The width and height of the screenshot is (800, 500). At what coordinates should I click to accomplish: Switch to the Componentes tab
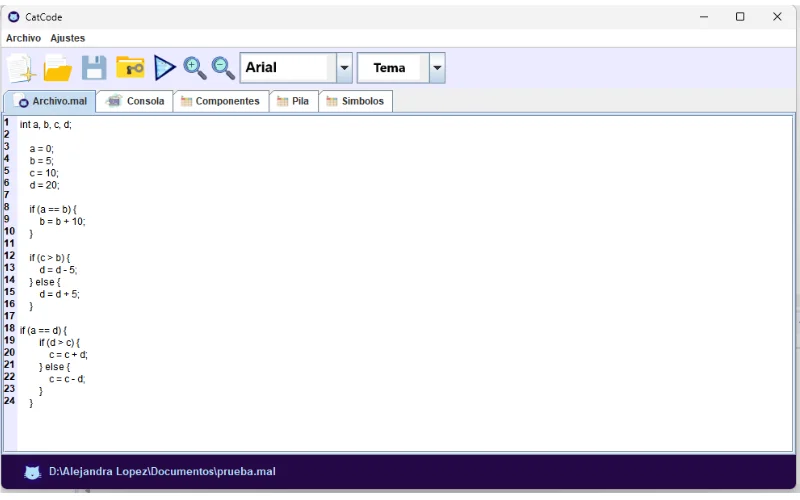coord(219,101)
